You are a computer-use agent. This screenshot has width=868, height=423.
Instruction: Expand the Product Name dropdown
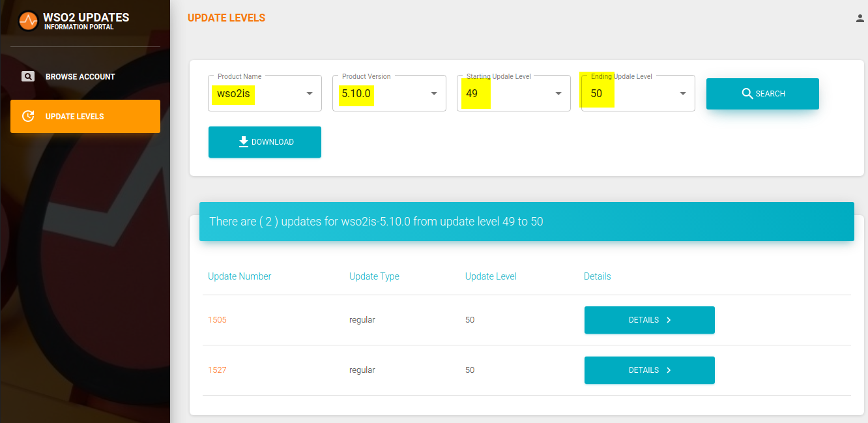310,94
